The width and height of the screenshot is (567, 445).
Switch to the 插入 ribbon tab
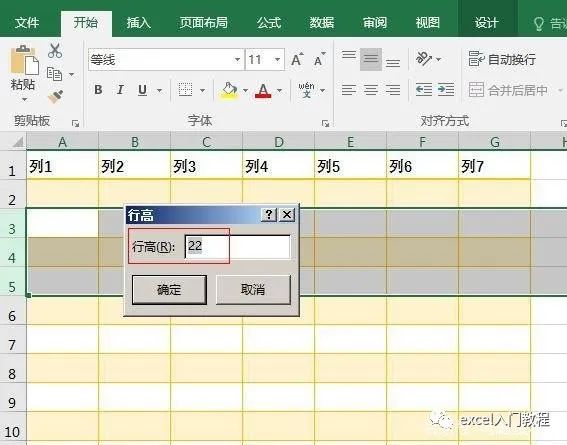(138, 23)
